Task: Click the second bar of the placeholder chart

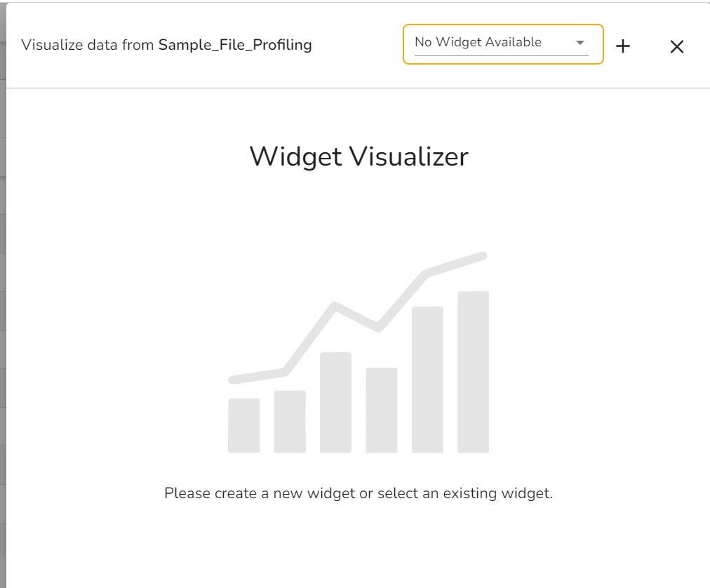Action: click(x=290, y=421)
